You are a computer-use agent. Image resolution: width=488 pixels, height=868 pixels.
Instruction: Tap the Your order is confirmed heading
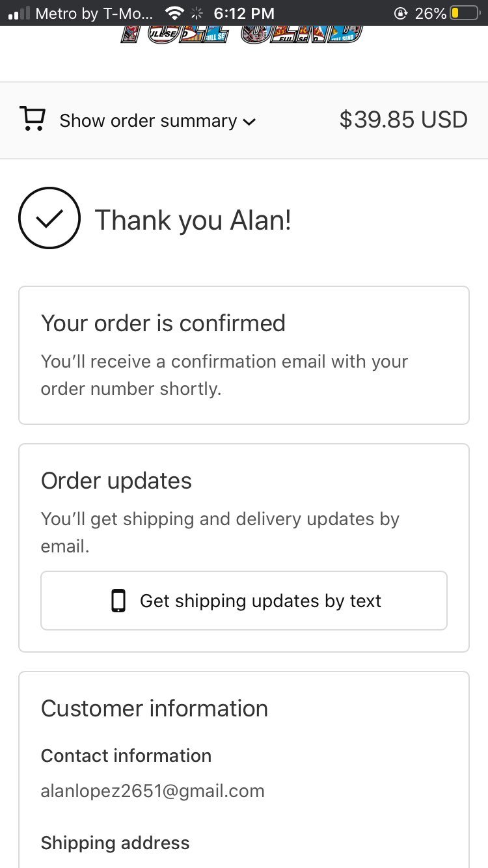[163, 323]
